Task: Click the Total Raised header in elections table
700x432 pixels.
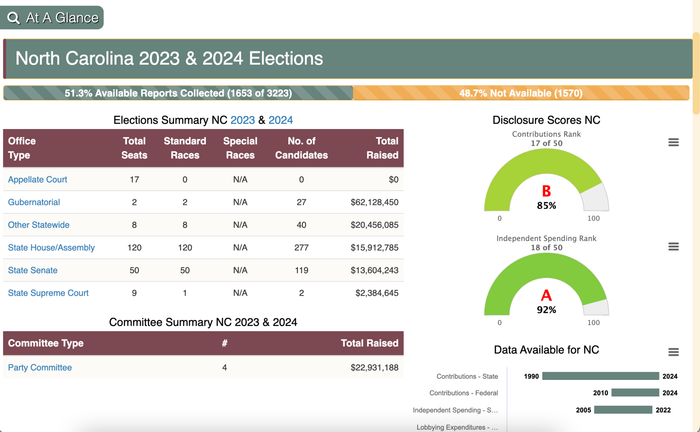Action: (383, 148)
